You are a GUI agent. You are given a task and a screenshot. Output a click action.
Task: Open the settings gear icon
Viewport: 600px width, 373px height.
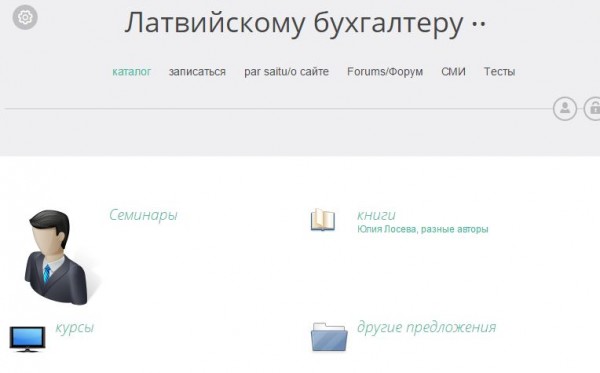pyautogui.click(x=25, y=17)
